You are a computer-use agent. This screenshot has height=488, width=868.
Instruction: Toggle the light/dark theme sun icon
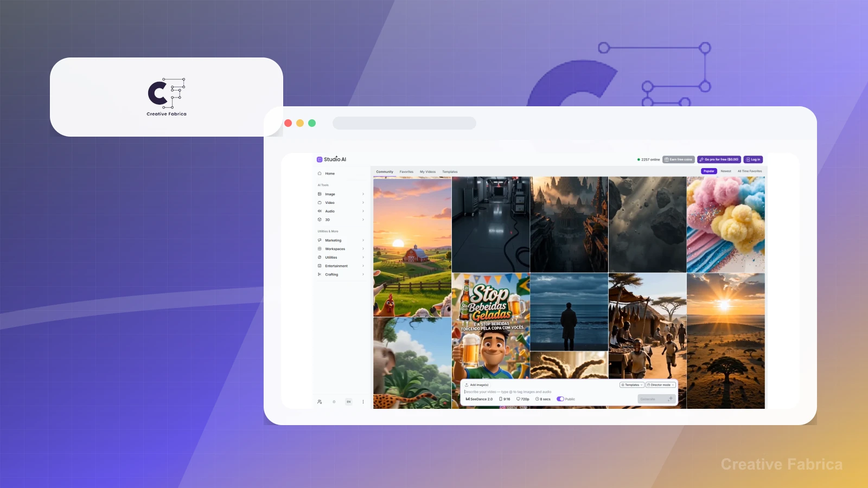point(334,402)
